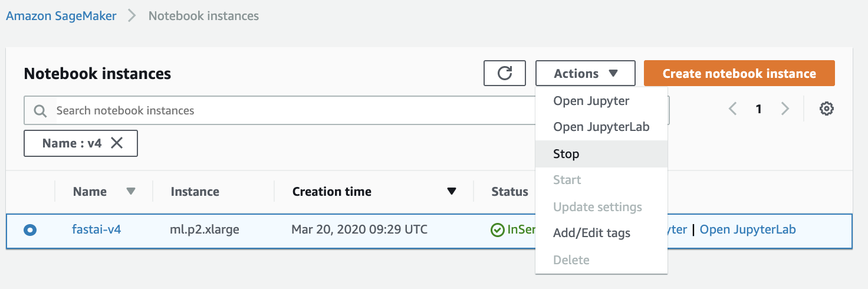This screenshot has height=289, width=868.
Task: Click the green InService status icon
Action: [497, 230]
